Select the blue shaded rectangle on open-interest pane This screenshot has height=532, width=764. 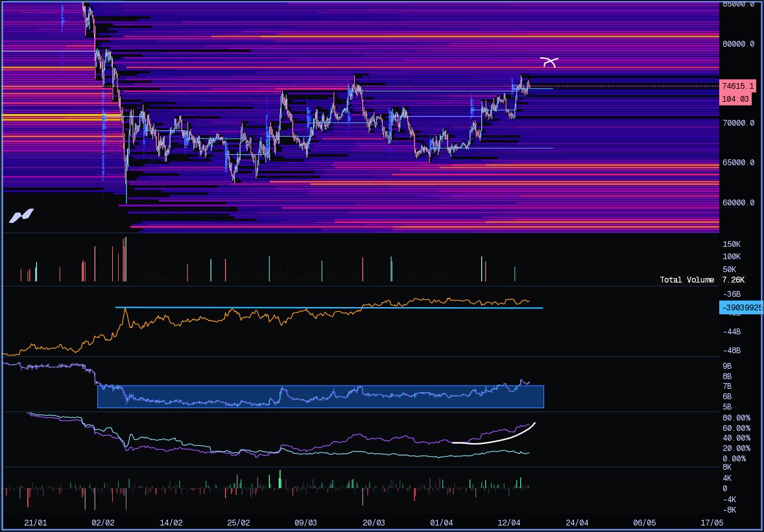[x=320, y=397]
